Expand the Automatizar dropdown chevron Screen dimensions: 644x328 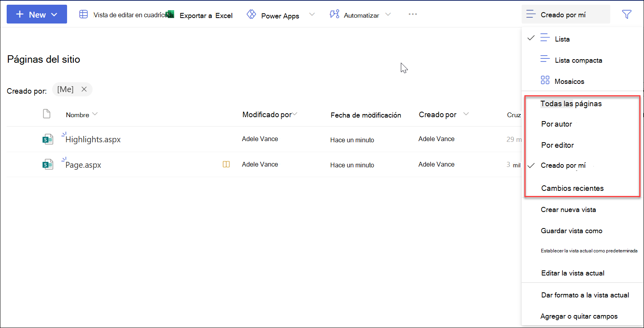(388, 14)
